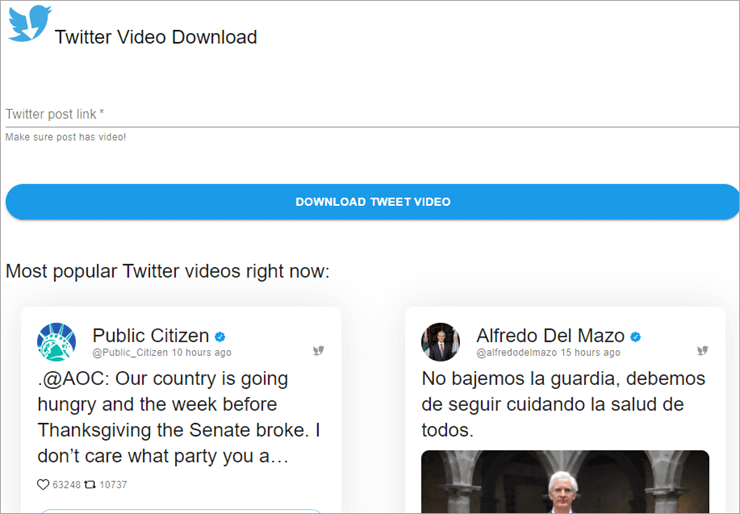Click Twitter bird icon on Public Citizen card
The width and height of the screenshot is (740, 514).
319,350
